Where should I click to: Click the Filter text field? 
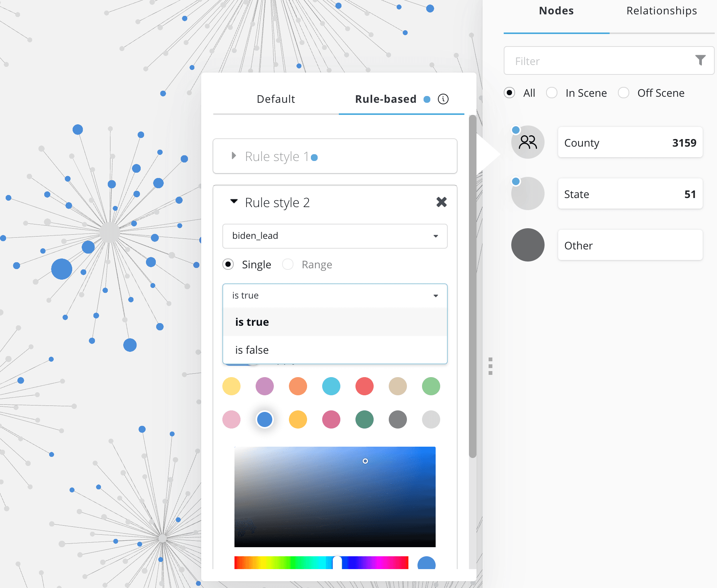pyautogui.click(x=601, y=61)
